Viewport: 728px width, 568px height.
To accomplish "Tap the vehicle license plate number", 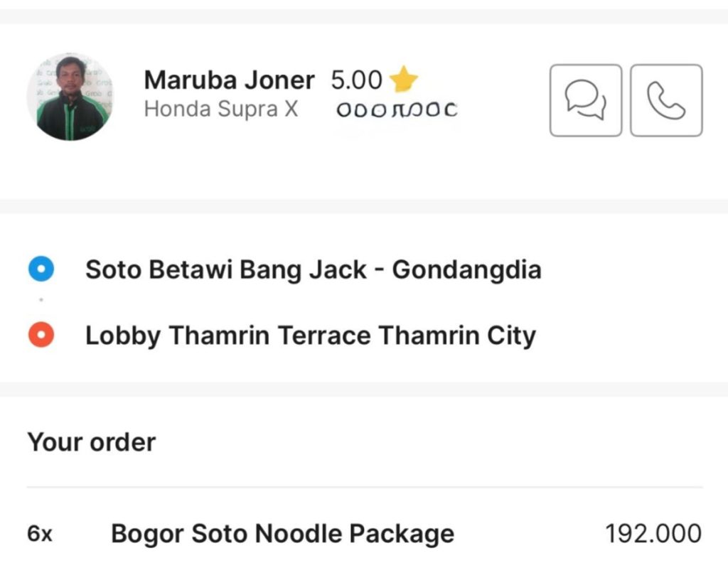I will coord(397,110).
